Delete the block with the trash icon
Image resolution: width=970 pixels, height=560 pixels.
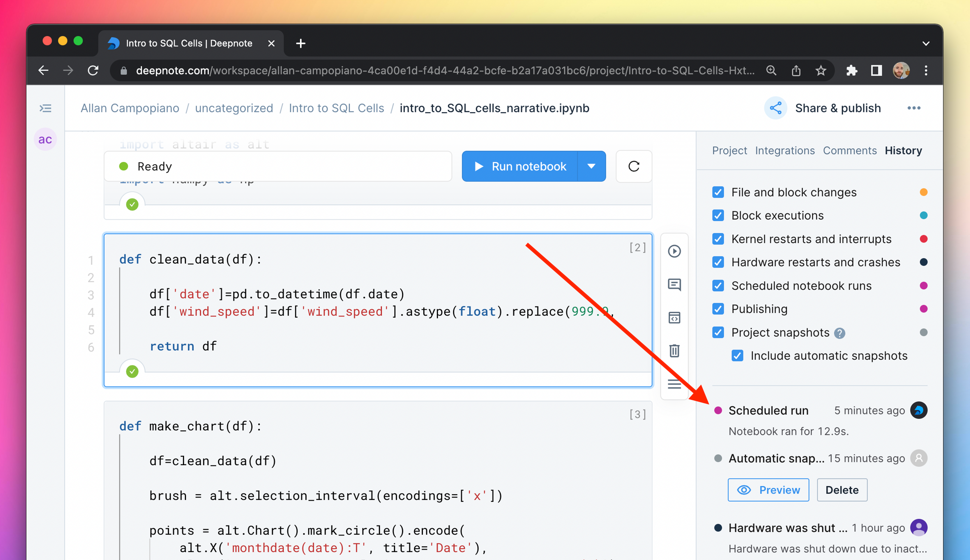pos(674,351)
